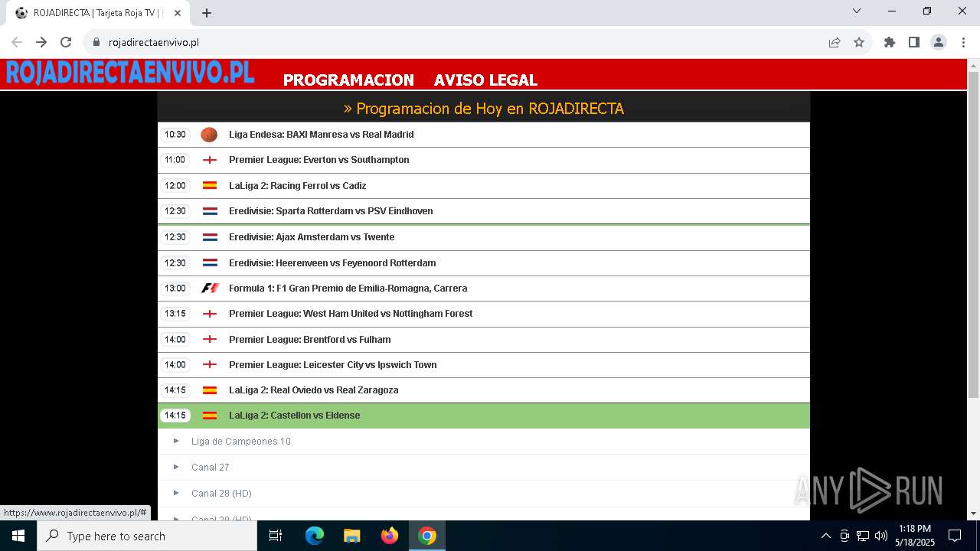Open File Explorer from the taskbar

point(352,536)
